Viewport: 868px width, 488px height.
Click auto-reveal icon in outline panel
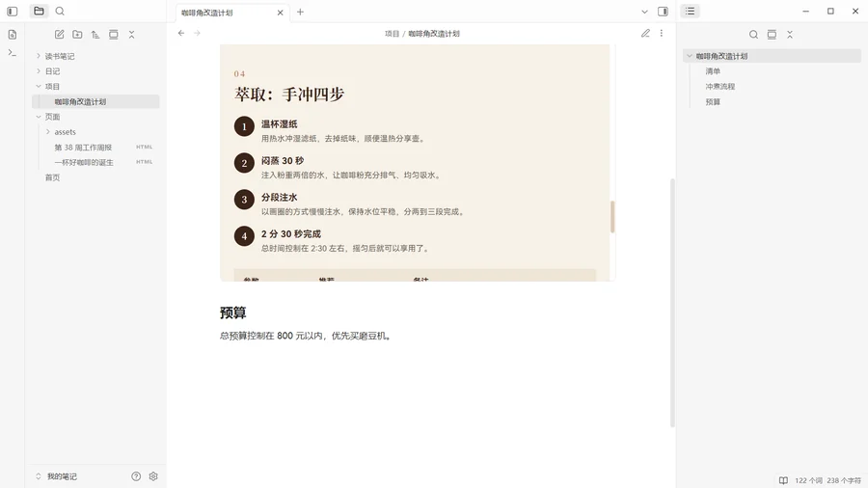(x=772, y=35)
